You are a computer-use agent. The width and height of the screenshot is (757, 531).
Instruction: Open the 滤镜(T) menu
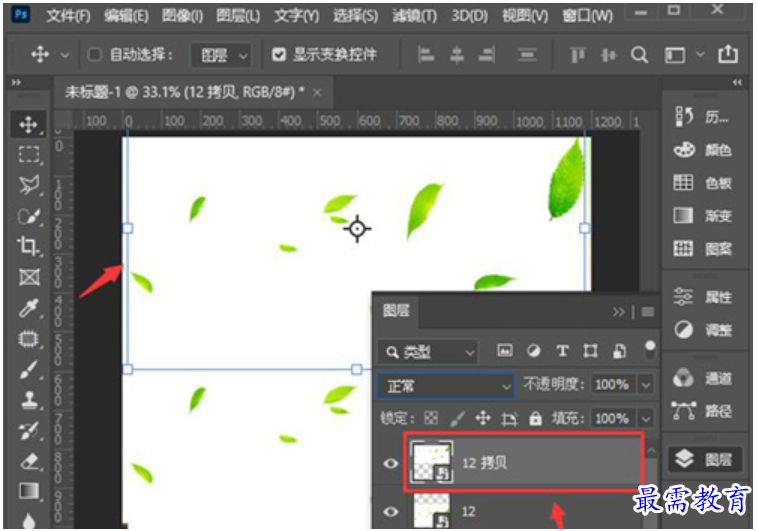click(x=414, y=15)
